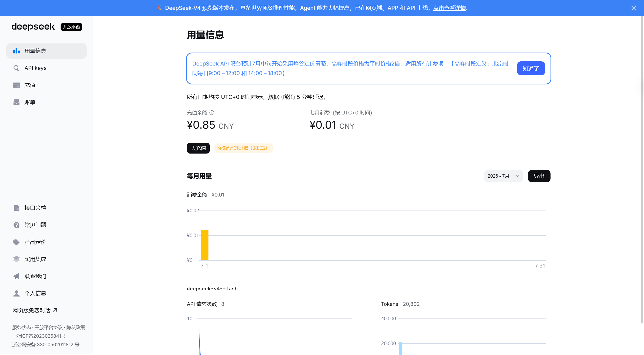Click the 每月用量 heading

coord(199,176)
